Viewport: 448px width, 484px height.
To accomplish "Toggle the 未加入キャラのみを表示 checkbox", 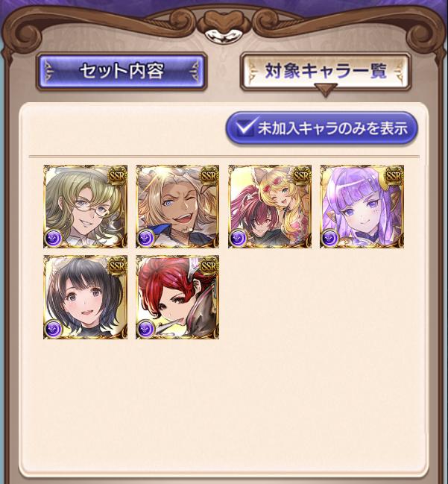I will pyautogui.click(x=246, y=128).
